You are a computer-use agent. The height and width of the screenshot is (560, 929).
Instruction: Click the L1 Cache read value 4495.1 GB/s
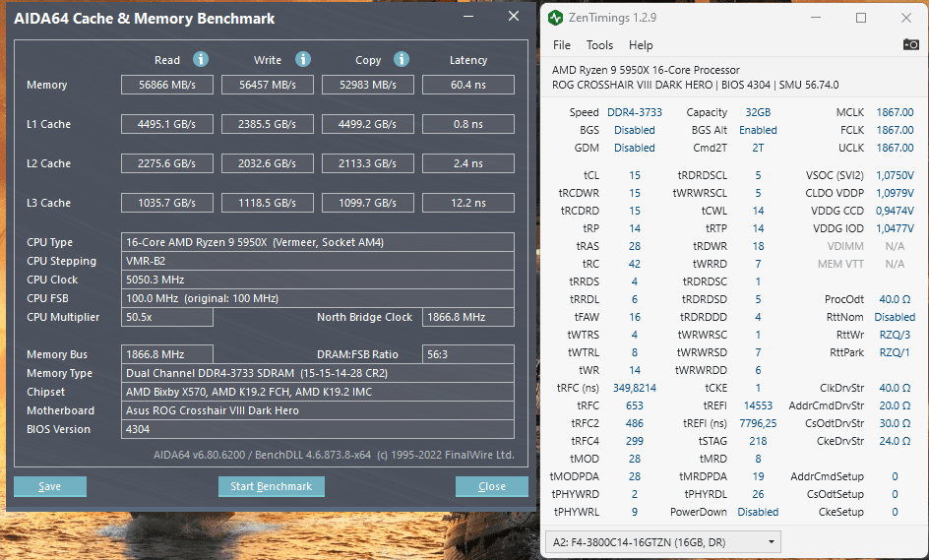[x=167, y=124]
